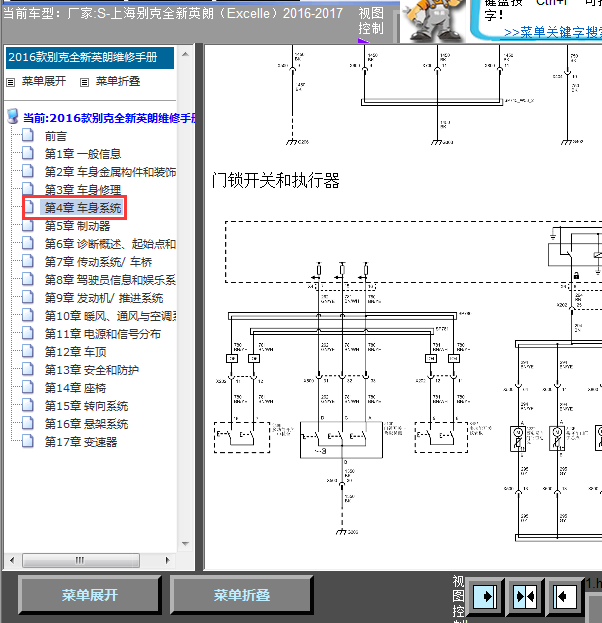Click page icon beside 第14章 座椅

(28, 387)
